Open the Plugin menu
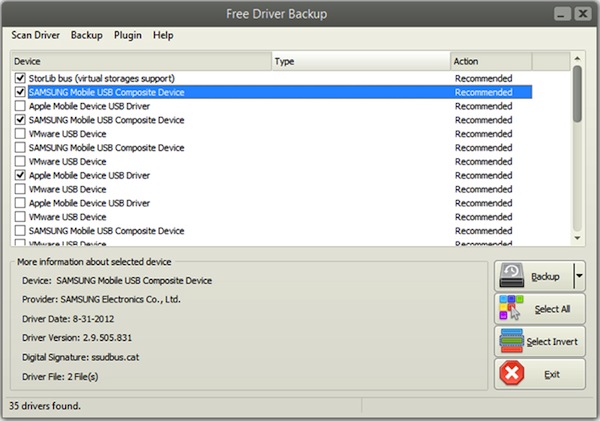This screenshot has width=600, height=421. [x=128, y=35]
